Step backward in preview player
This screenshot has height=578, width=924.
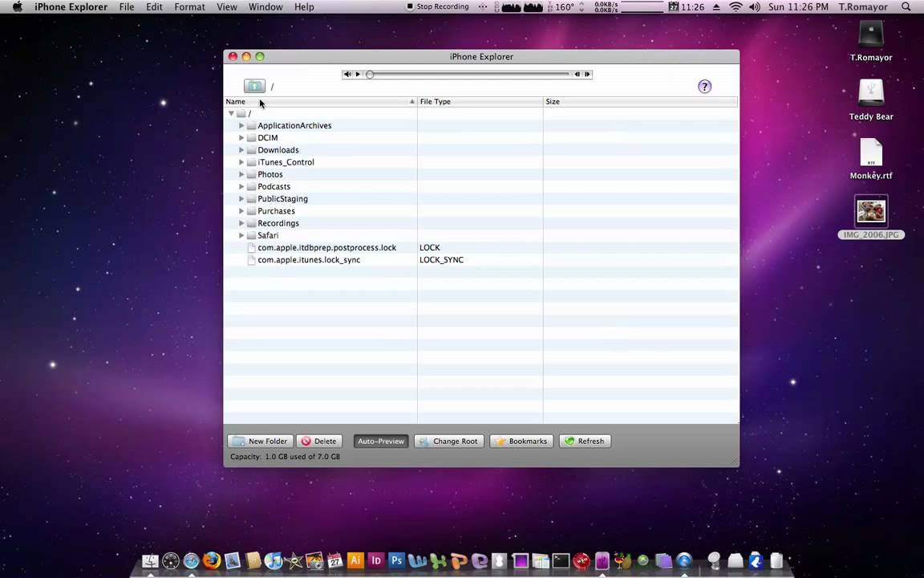coord(577,75)
